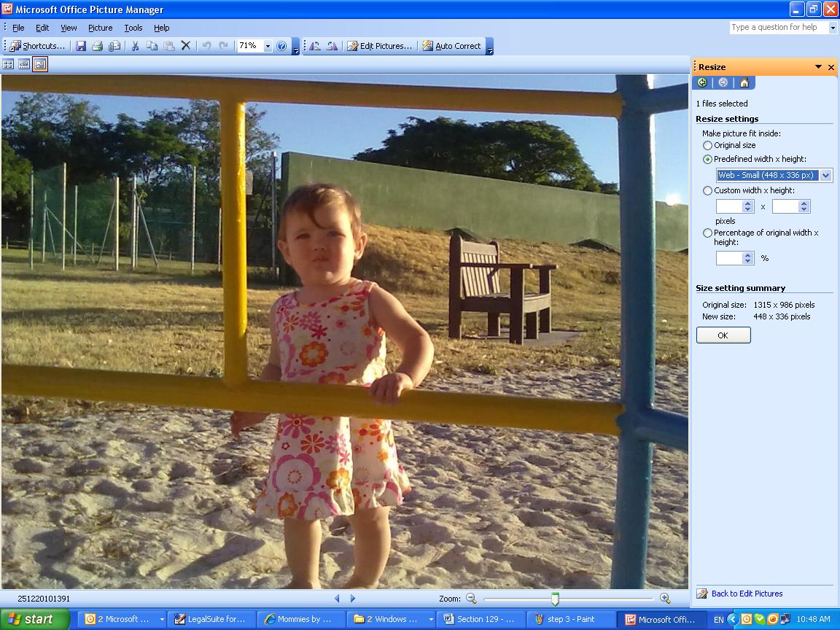
Task: Rotate the picture left with the toolbar icon
Action: 315,46
